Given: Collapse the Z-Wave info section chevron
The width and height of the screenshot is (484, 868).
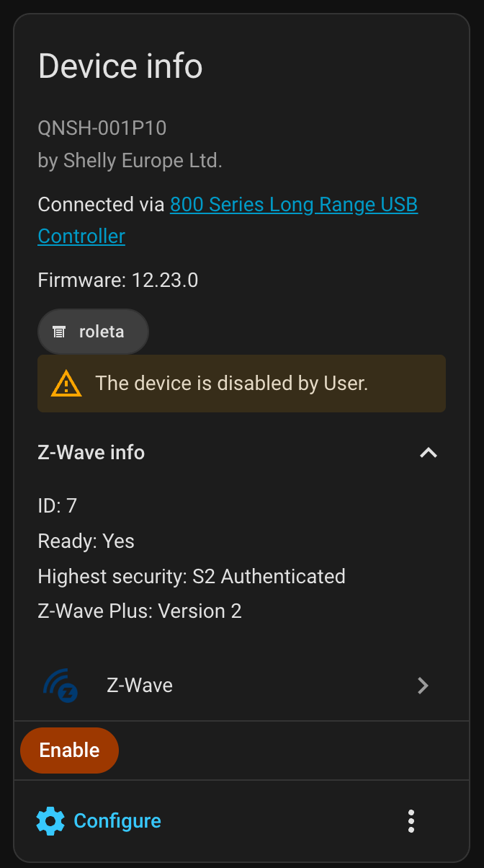Looking at the screenshot, I should 429,453.
